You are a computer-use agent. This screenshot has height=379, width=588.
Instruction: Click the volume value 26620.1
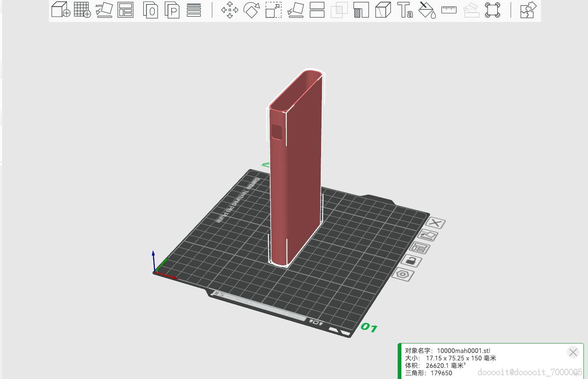point(437,365)
